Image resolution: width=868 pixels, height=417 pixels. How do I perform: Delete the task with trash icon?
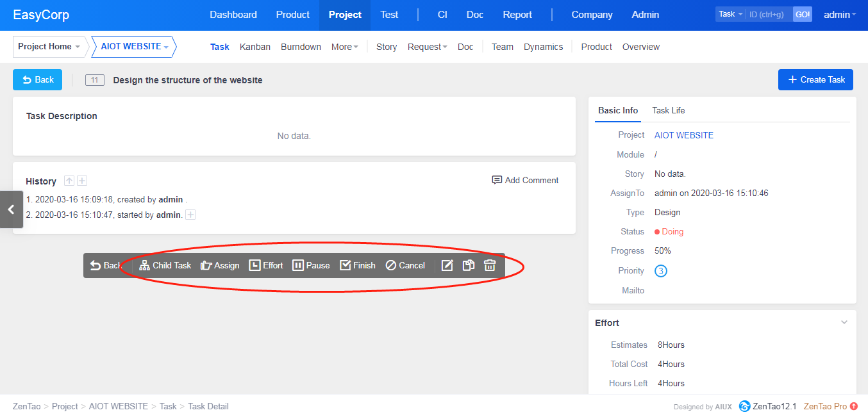point(490,265)
